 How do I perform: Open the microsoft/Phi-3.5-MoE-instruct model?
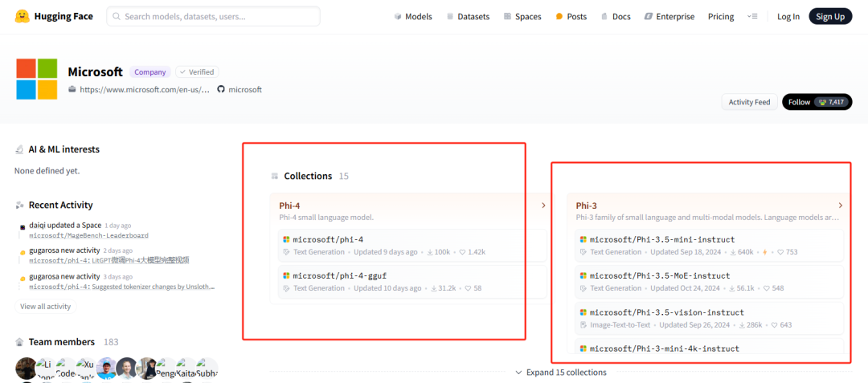coord(709,282)
